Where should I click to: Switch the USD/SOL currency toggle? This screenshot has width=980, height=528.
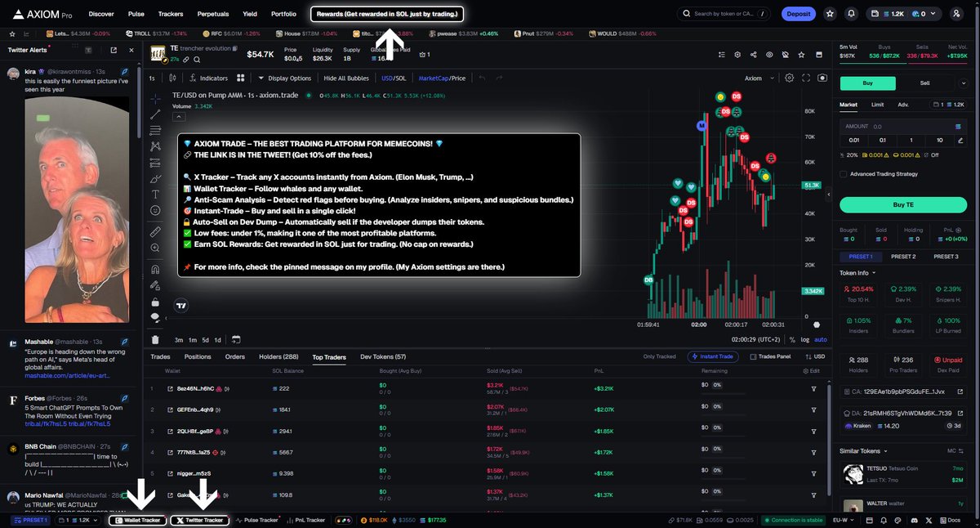point(394,78)
